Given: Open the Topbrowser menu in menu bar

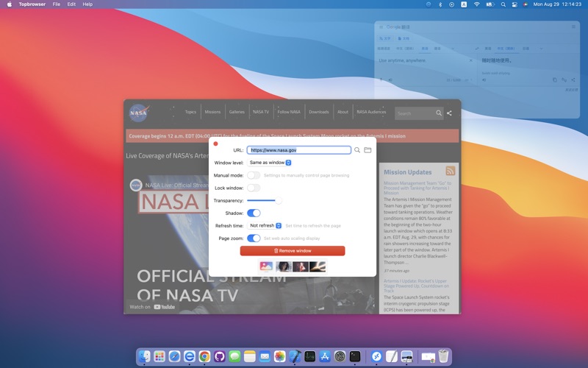Looking at the screenshot, I should tap(32, 4).
